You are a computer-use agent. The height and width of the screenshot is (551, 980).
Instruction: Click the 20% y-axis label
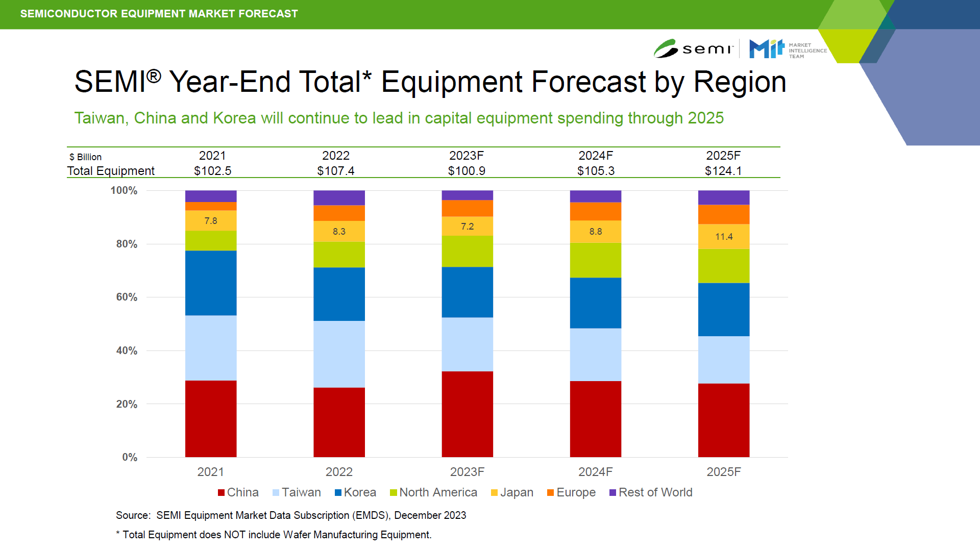coord(127,404)
